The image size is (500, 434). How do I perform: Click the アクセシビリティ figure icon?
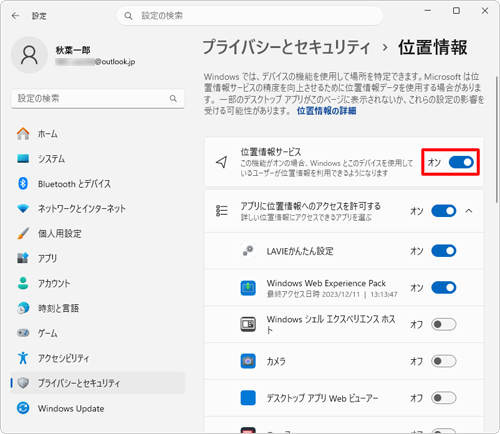(x=23, y=358)
